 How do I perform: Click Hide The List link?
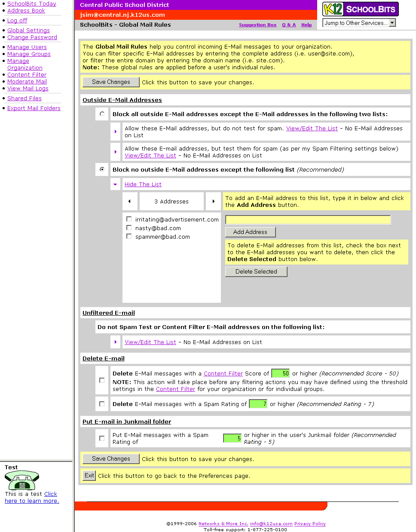click(x=143, y=184)
